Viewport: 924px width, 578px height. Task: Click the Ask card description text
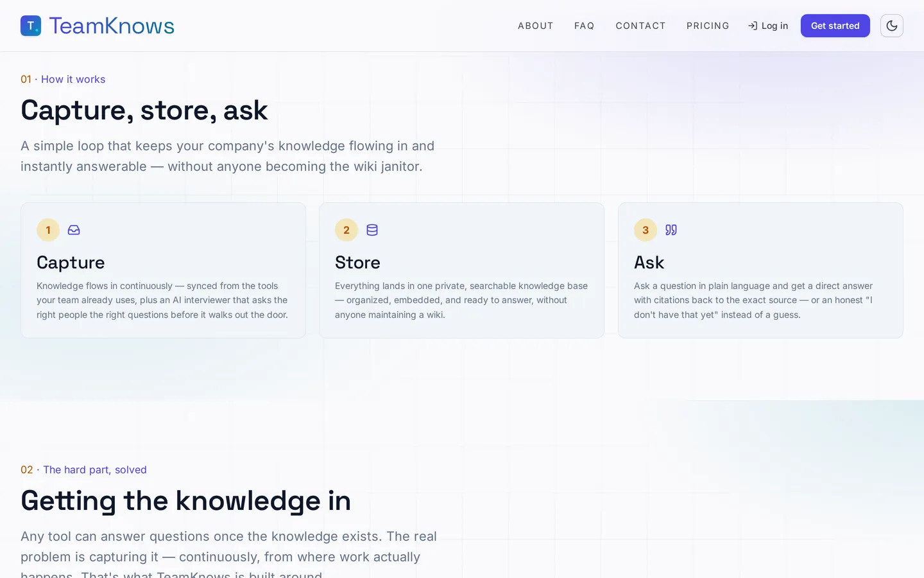pos(753,300)
